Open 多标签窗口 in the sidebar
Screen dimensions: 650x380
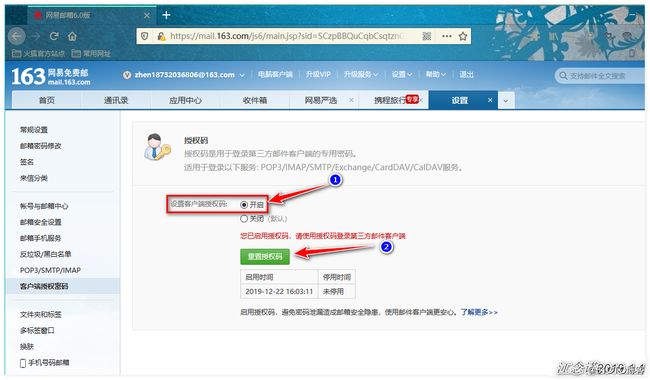(x=37, y=331)
